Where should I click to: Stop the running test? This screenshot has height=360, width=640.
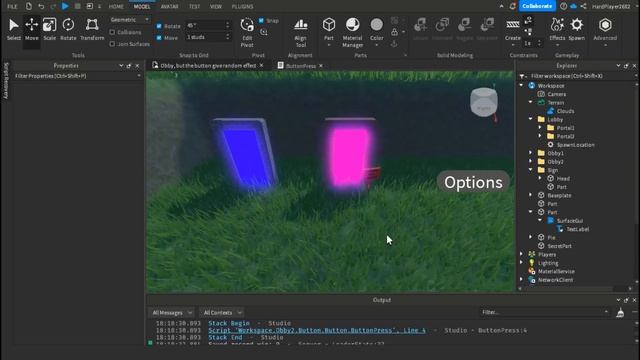(x=77, y=6)
